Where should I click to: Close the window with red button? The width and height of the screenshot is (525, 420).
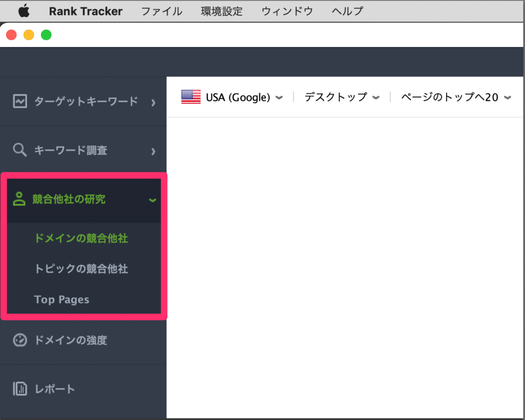[11, 35]
